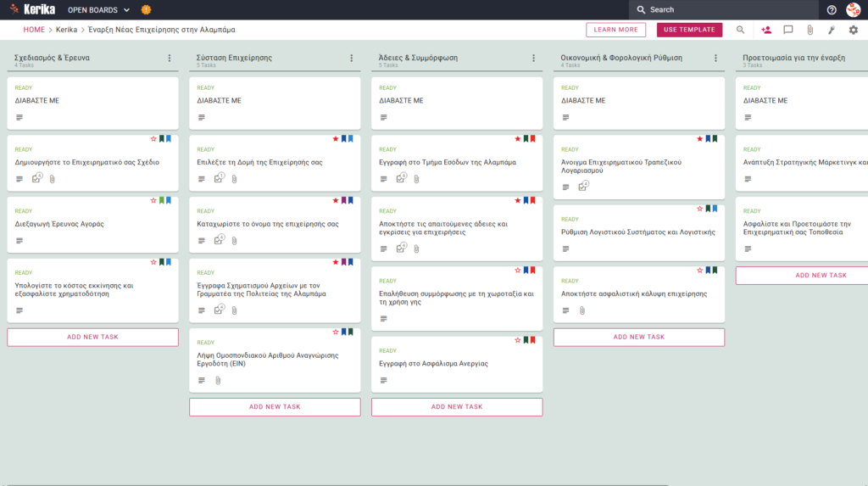Toggle star on Επιλέξτε τη Δομή card

click(x=336, y=139)
